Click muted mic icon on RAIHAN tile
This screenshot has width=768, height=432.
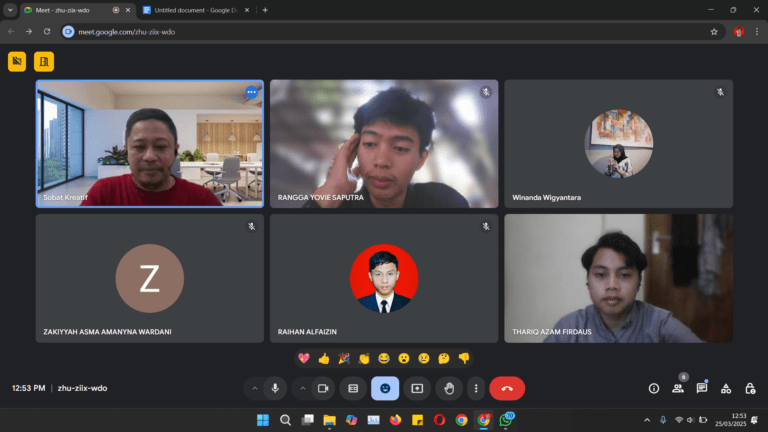tap(486, 226)
